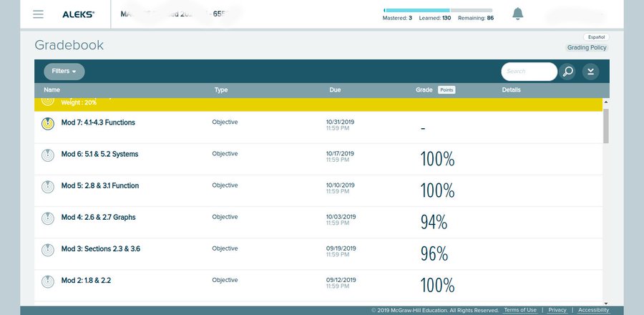Click the Mod 3 pie icon
The image size is (644, 315).
pyautogui.click(x=48, y=250)
